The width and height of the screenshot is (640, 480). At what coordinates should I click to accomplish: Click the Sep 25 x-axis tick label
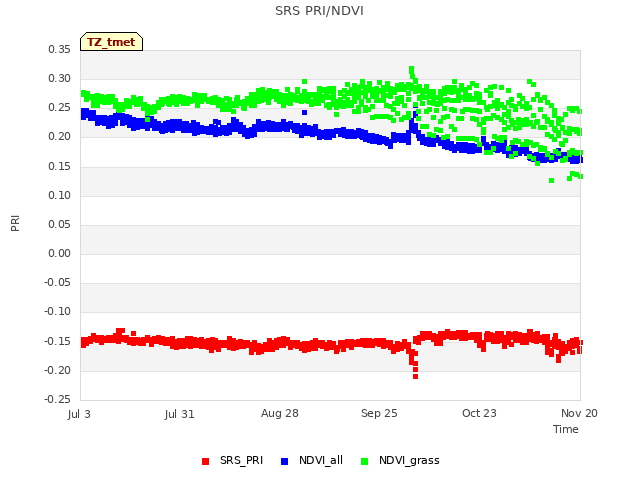[379, 413]
